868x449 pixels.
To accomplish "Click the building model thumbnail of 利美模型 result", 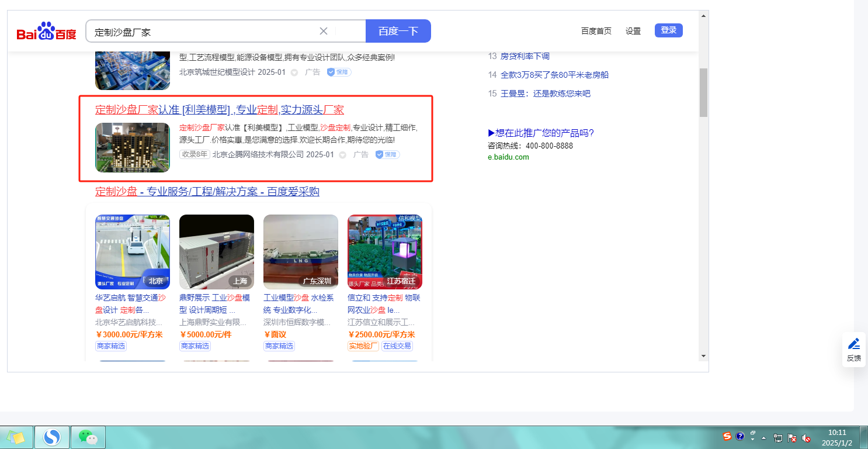I will (133, 147).
